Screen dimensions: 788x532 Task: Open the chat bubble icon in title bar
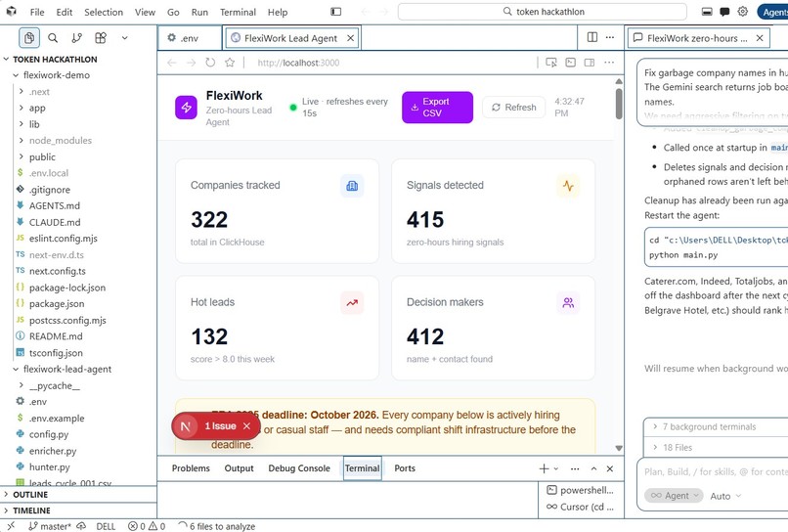pos(724,12)
